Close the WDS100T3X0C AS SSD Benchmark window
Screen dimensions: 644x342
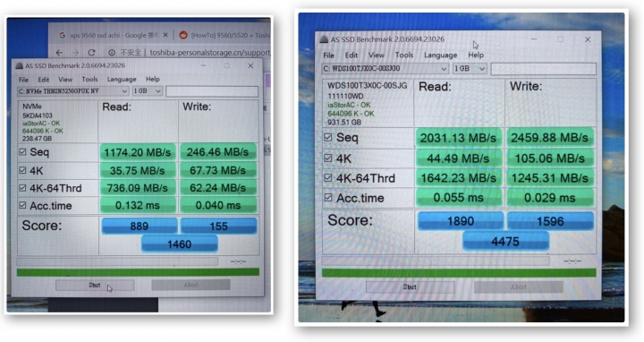pyautogui.click(x=588, y=39)
